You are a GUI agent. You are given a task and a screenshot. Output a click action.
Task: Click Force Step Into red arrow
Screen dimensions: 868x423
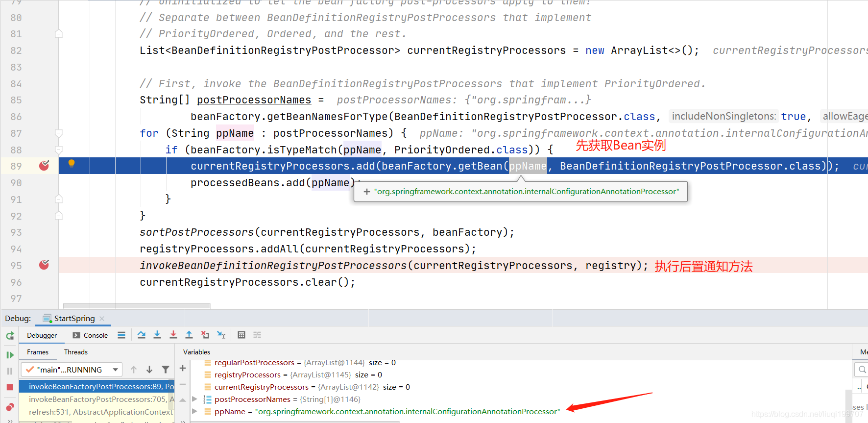173,335
